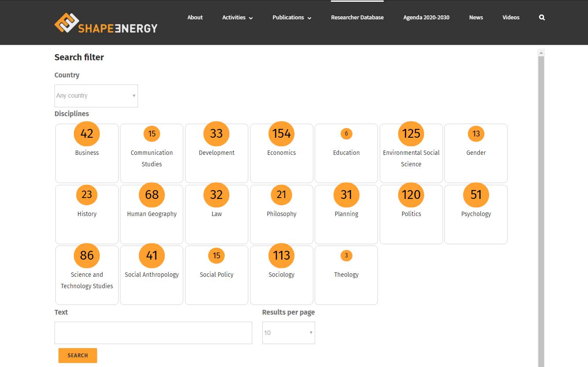Select the Human Geography discipline card

152,214
